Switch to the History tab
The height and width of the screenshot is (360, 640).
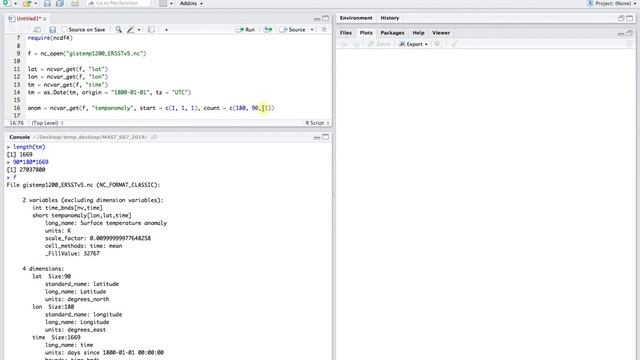(389, 18)
